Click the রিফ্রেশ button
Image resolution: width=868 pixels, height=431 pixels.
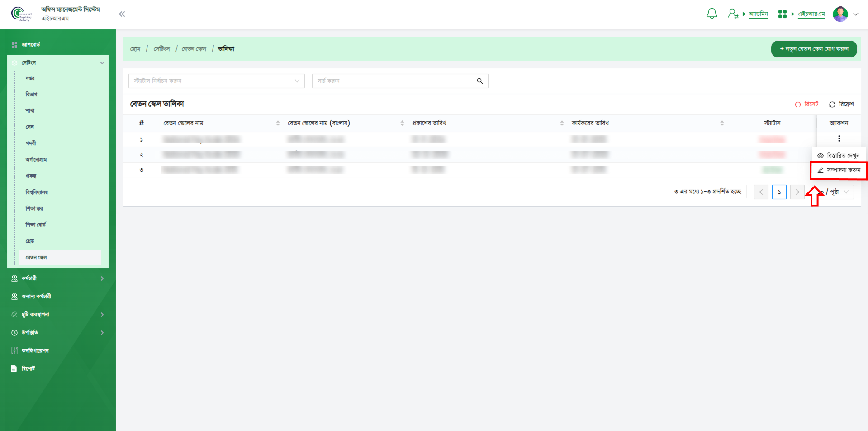coord(841,104)
